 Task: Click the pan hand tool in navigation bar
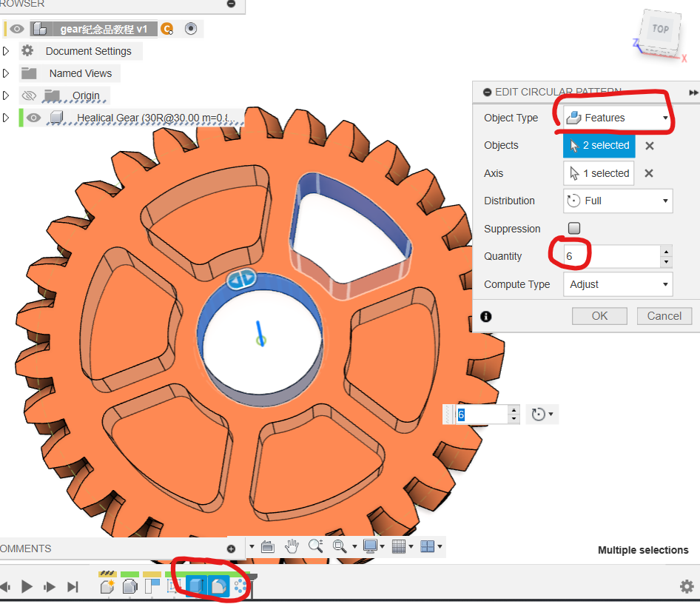point(292,547)
